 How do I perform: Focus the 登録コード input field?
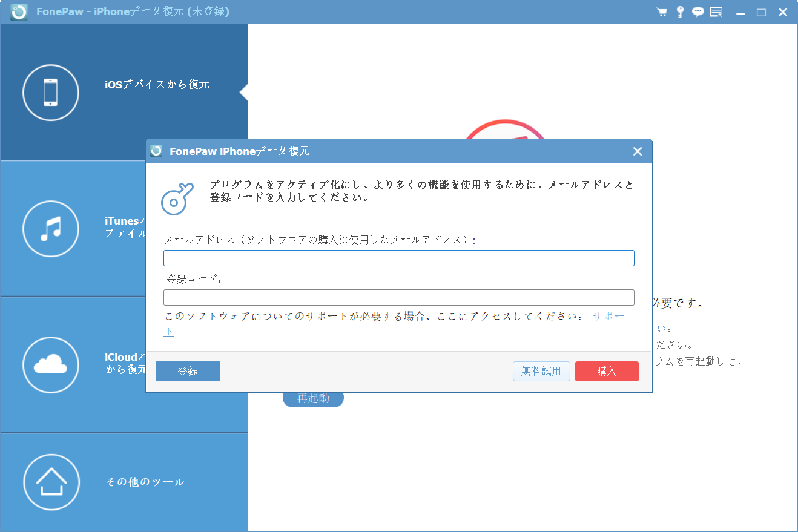[x=399, y=297]
